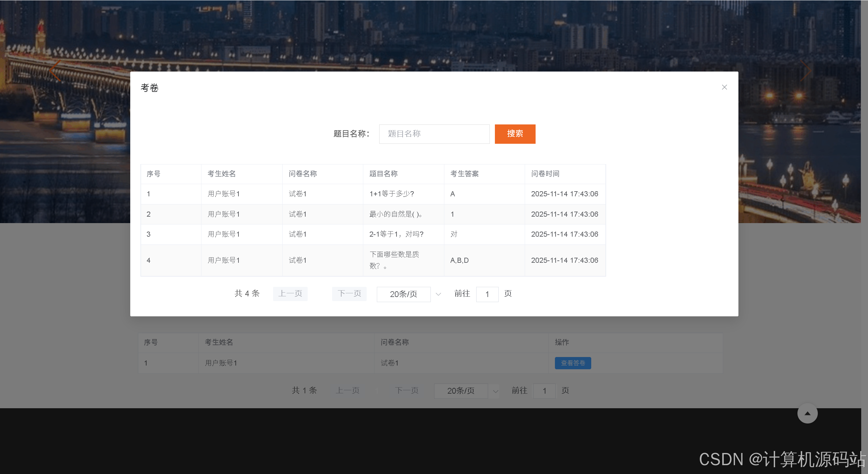Image resolution: width=868 pixels, height=474 pixels.
Task: Click '试卷1' cell in the background table
Action: pos(461,363)
